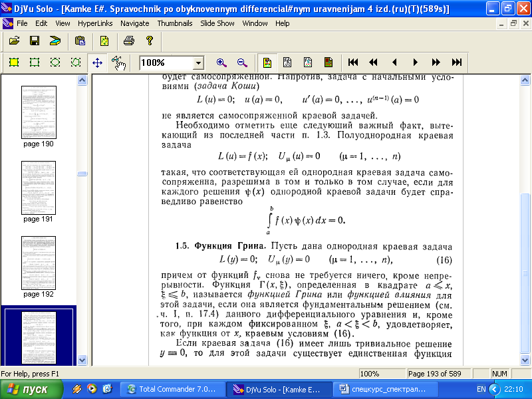
Task: Select the hand pointer hyperlink tool
Action: [x=118, y=63]
